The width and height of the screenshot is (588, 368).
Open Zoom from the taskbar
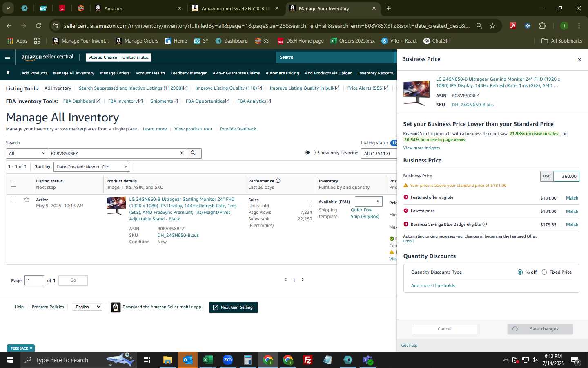(x=228, y=360)
